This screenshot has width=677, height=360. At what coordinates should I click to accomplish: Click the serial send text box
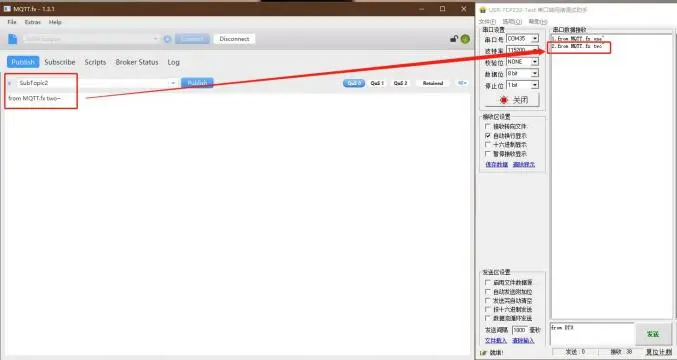point(592,334)
